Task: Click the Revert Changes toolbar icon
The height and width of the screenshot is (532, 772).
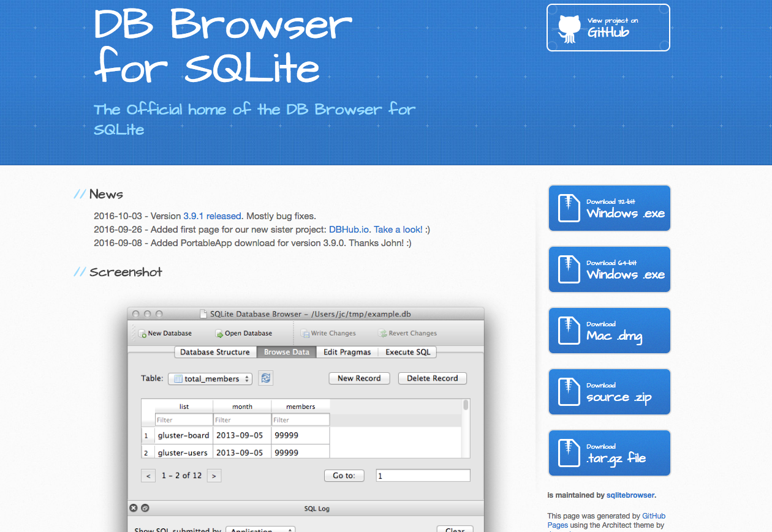Action: [x=383, y=334]
